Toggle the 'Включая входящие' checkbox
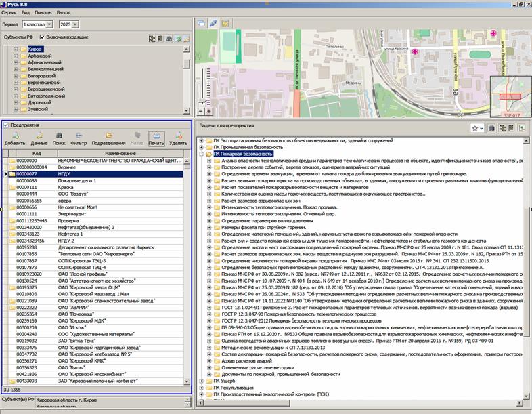Screen dimensions: 532x414 click(x=43, y=37)
